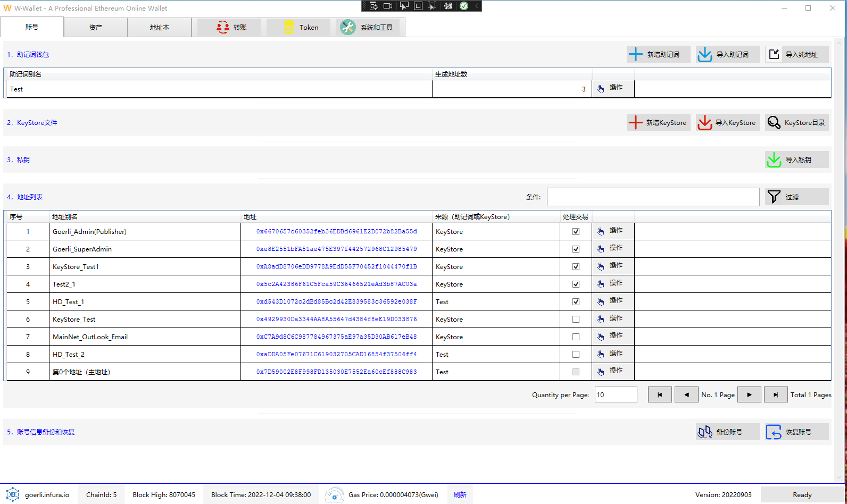Click the 导入纯地址 import button

pyautogui.click(x=797, y=54)
